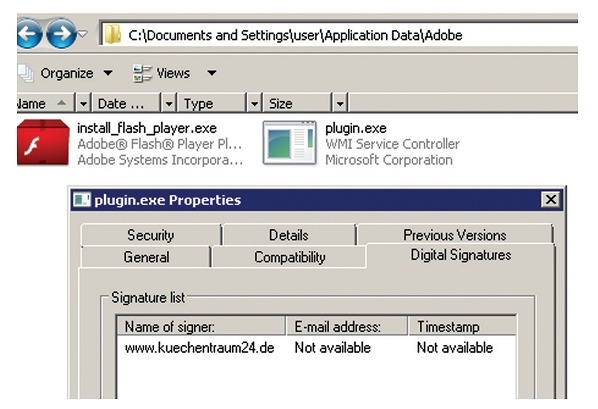Click 'Not available' in Timestamp column
Image resolution: width=598 pixels, height=409 pixels.
click(455, 348)
